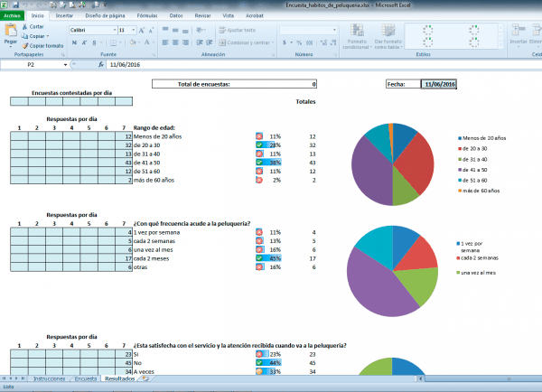Toggle center text alignment
This screenshot has height=392, width=542.
[x=175, y=42]
